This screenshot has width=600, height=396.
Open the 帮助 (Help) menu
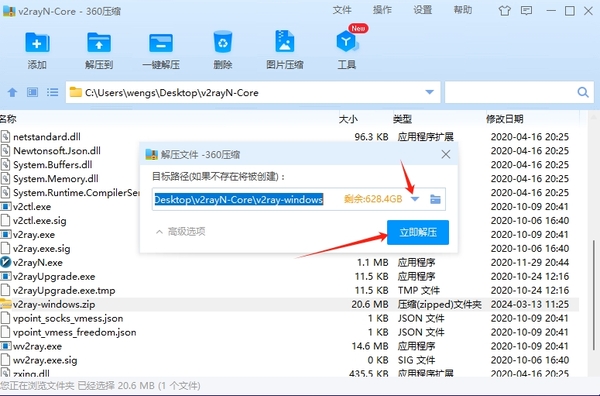tap(463, 10)
